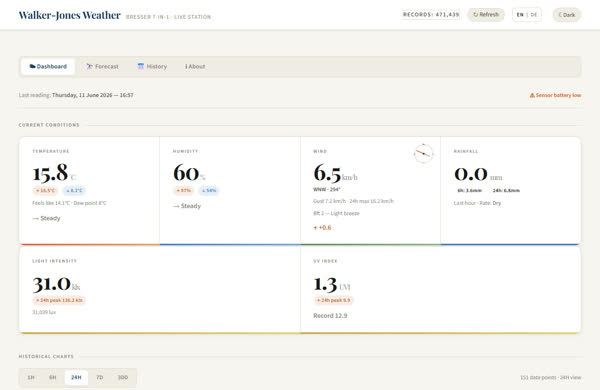Click the wind speed value 6.5

click(327, 173)
